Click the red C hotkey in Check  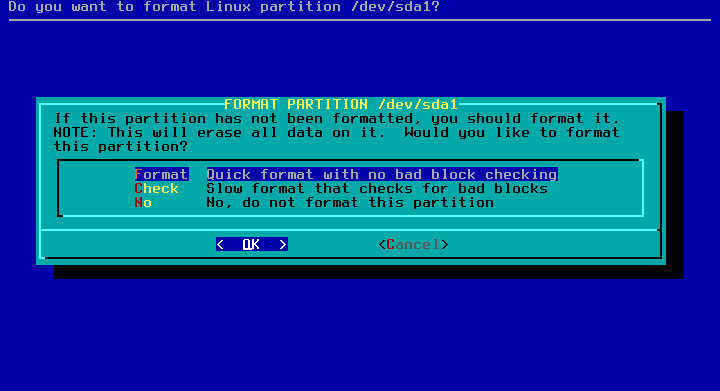click(x=138, y=189)
